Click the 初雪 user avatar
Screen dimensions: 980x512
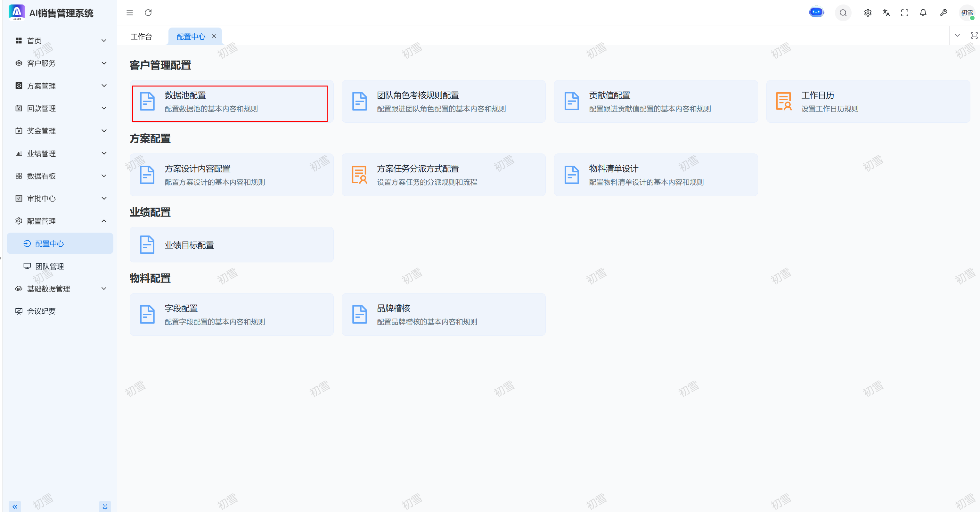pyautogui.click(x=966, y=13)
